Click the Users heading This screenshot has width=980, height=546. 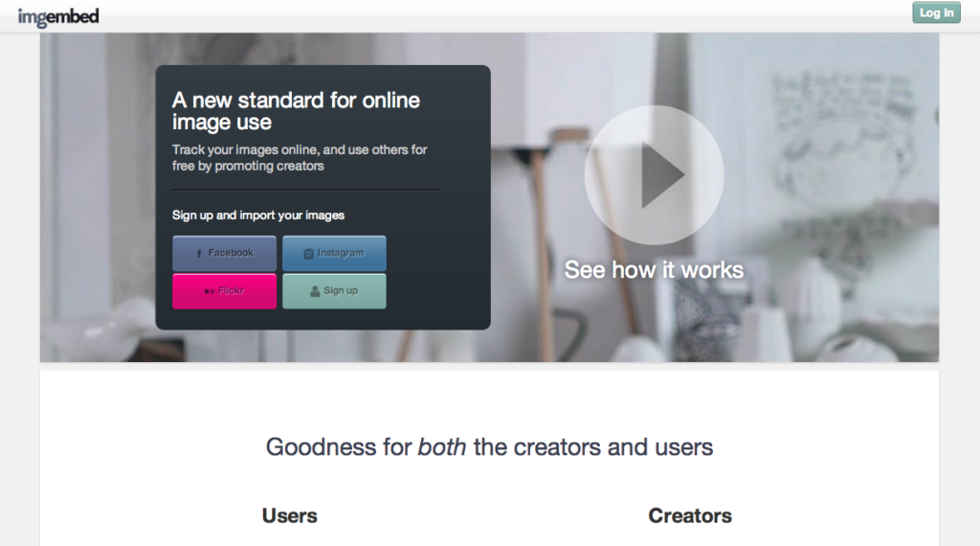(x=289, y=515)
